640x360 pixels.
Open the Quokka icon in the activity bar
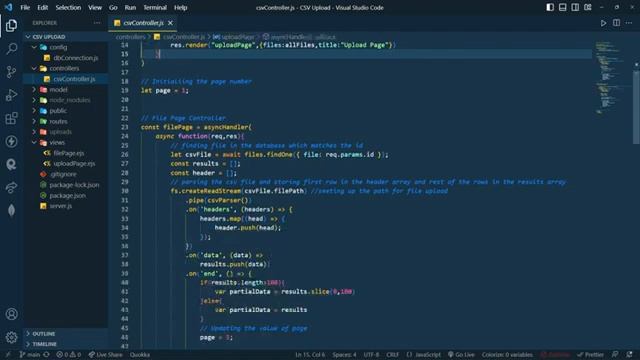[11, 164]
